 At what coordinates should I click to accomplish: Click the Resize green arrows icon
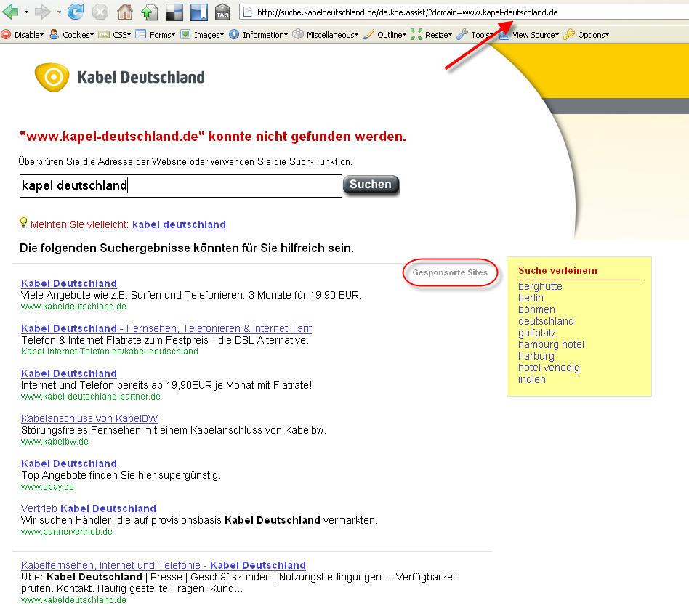[416, 34]
